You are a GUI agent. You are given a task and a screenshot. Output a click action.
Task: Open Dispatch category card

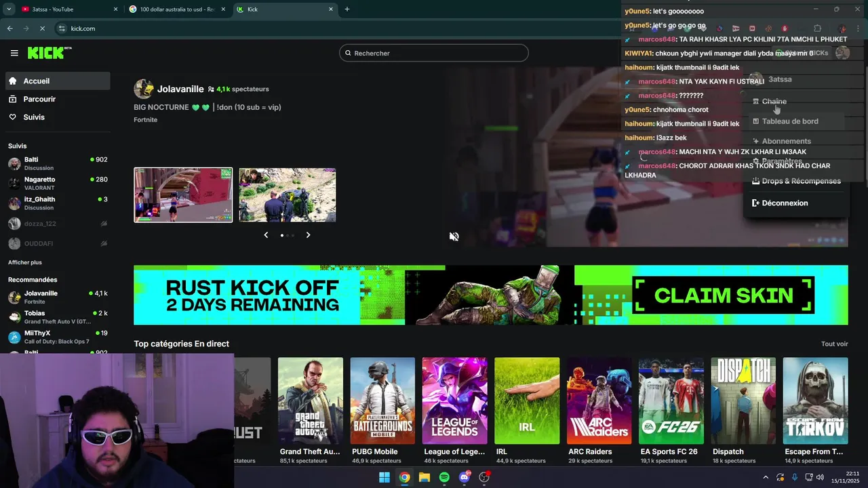pos(743,411)
